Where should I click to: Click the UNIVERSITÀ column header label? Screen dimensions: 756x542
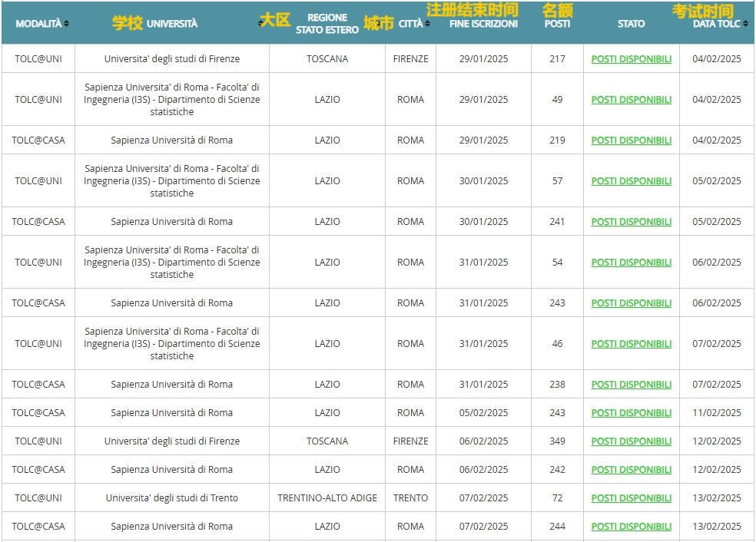(172, 24)
